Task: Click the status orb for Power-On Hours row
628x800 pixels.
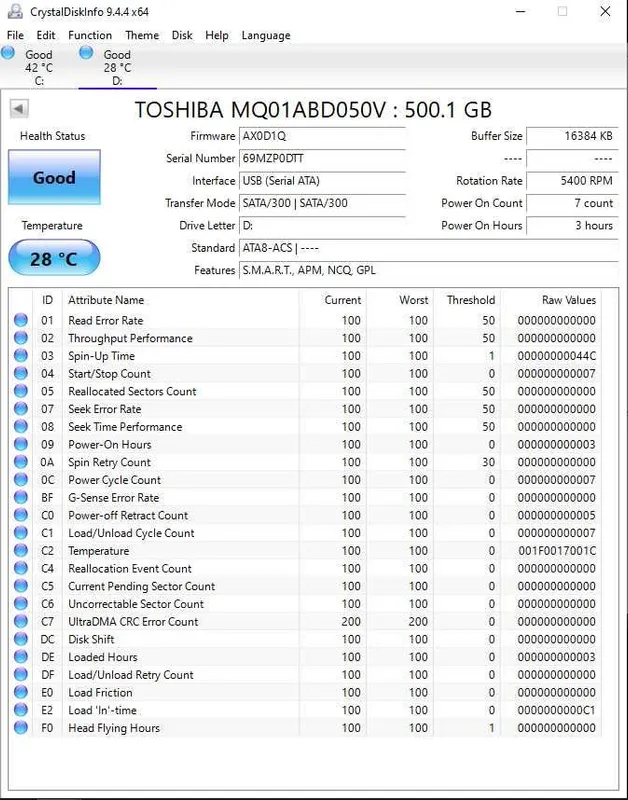Action: pyautogui.click(x=20, y=444)
